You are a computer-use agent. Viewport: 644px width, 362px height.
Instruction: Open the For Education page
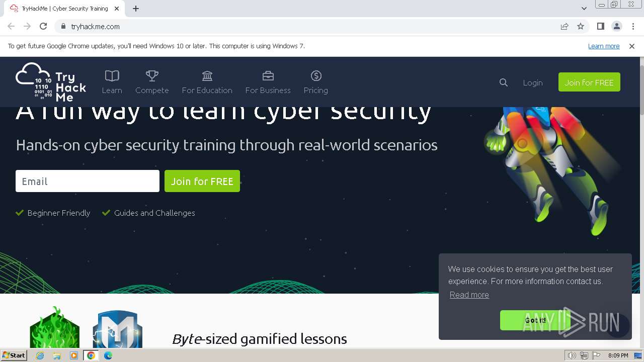point(207,82)
